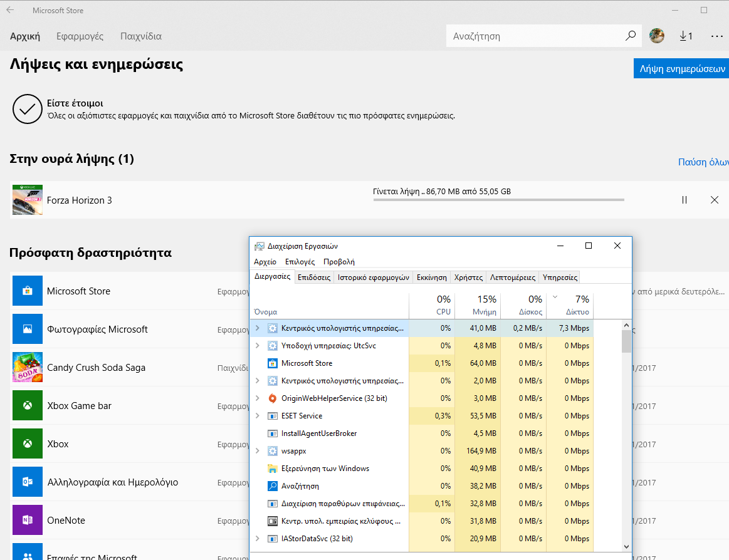The height and width of the screenshot is (560, 729).
Task: Open the column sort chevron above Δίκτυο
Action: (x=555, y=297)
